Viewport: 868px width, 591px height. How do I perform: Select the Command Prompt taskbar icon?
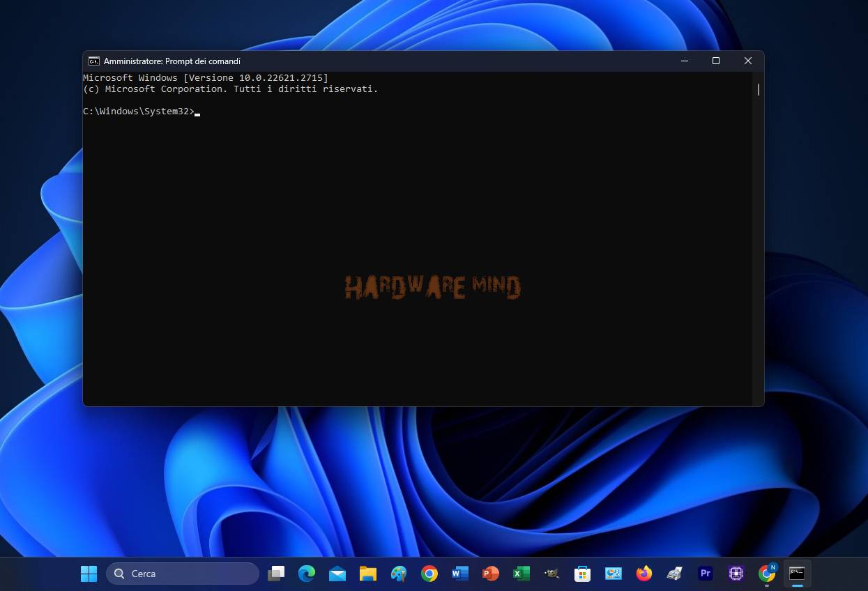pyautogui.click(x=798, y=574)
